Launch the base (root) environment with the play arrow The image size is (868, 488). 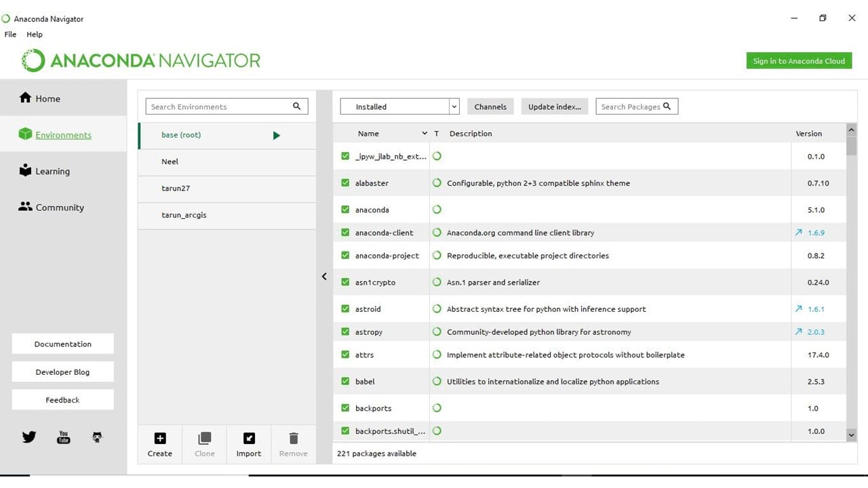[276, 135]
